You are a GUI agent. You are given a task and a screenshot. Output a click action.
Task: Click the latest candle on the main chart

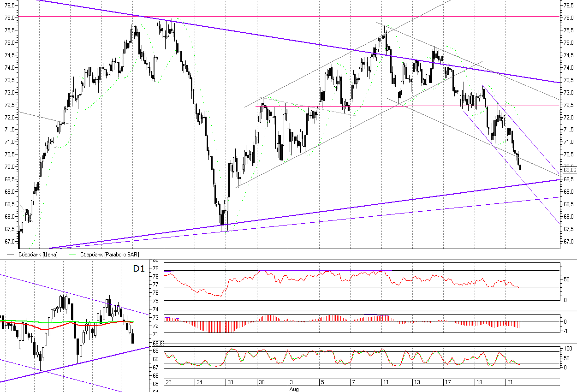pyautogui.click(x=520, y=166)
